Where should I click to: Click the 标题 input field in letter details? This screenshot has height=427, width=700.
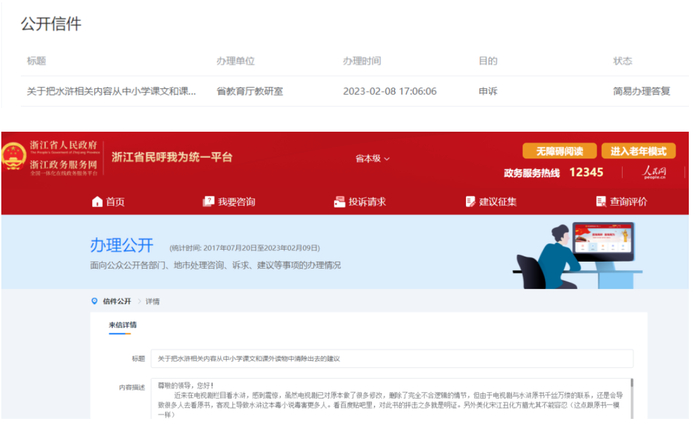click(392, 359)
